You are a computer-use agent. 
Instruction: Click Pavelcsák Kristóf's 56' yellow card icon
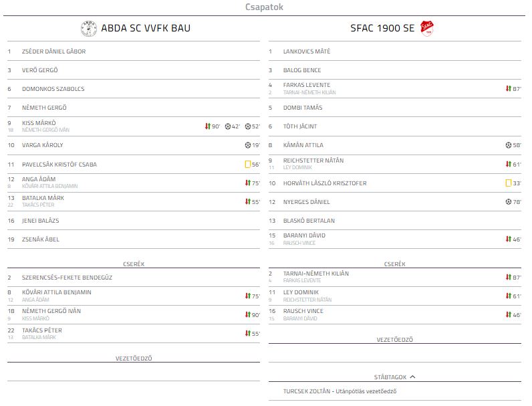click(248, 165)
